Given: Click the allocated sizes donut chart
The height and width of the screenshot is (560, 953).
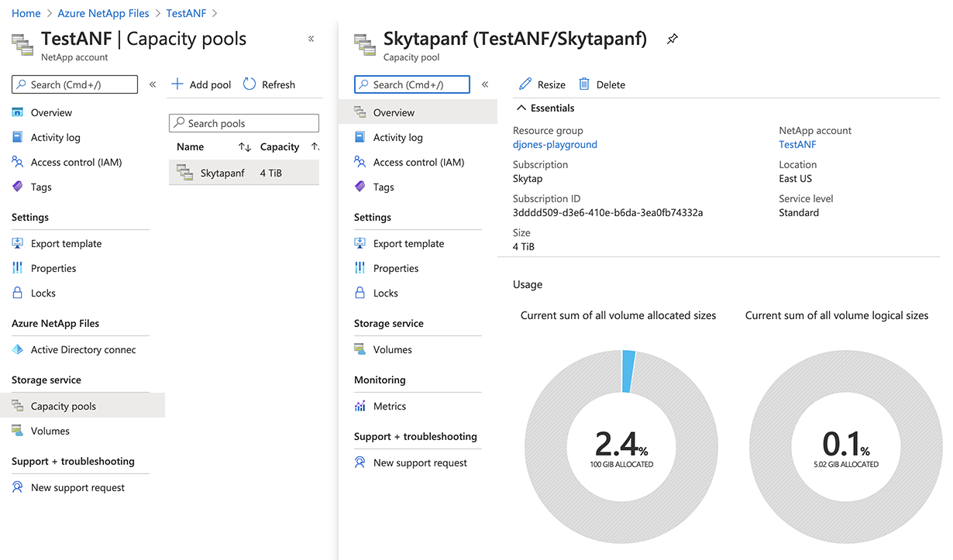Looking at the screenshot, I should click(621, 445).
